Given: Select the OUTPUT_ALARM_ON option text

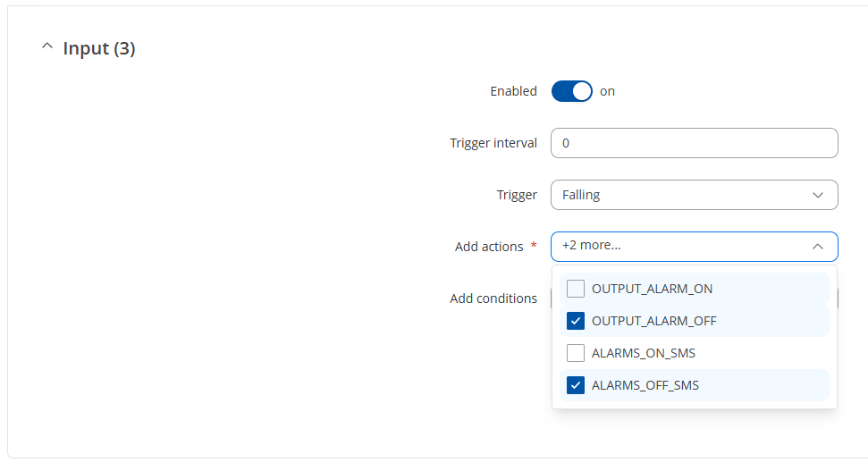Looking at the screenshot, I should [652, 289].
